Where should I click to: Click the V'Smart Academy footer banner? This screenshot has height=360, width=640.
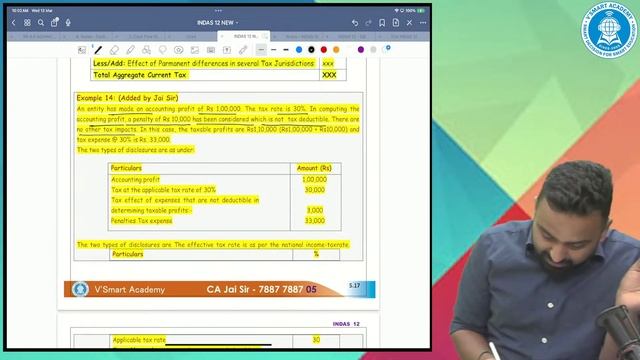pos(220,289)
